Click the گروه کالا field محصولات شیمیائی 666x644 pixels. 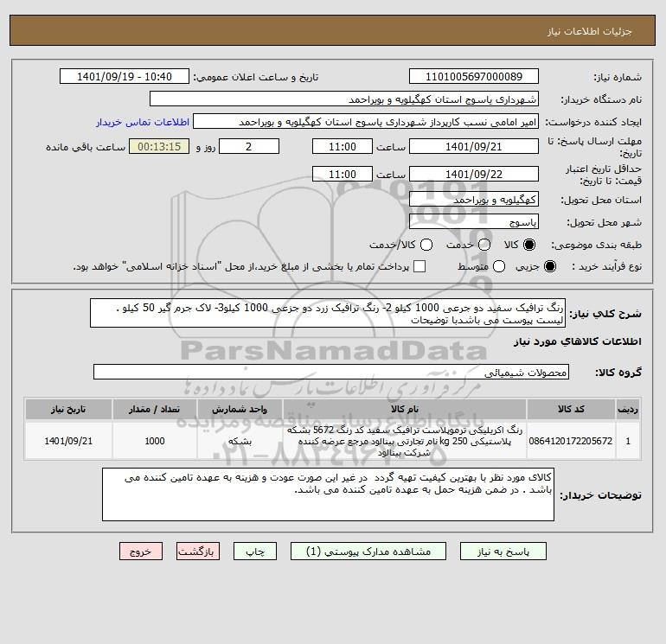[x=331, y=372]
